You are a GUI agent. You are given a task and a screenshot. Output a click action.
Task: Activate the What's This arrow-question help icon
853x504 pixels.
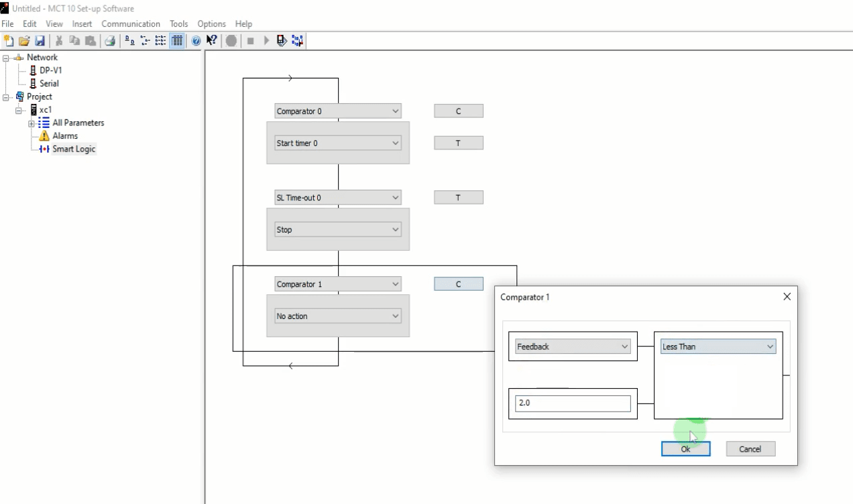coord(211,41)
